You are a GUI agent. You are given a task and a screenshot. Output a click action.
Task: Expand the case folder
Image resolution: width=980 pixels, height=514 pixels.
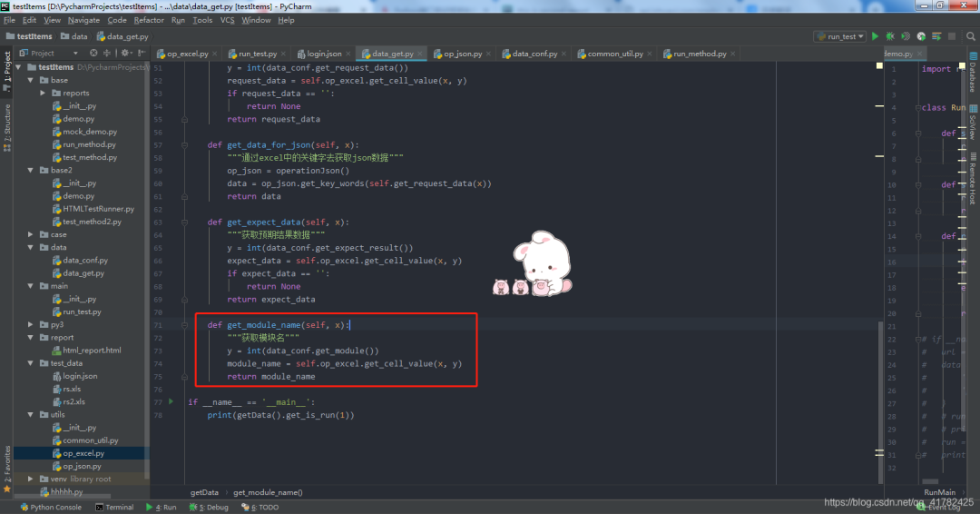(31, 234)
